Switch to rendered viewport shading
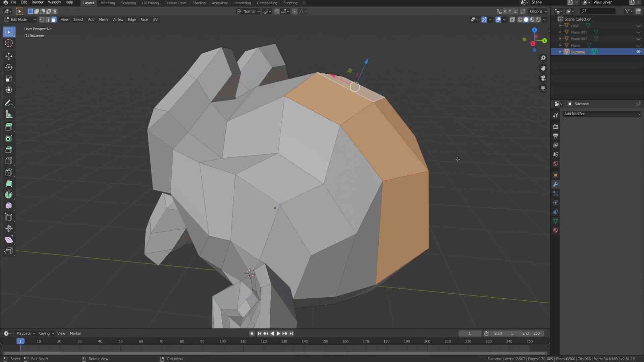 pos(538,20)
